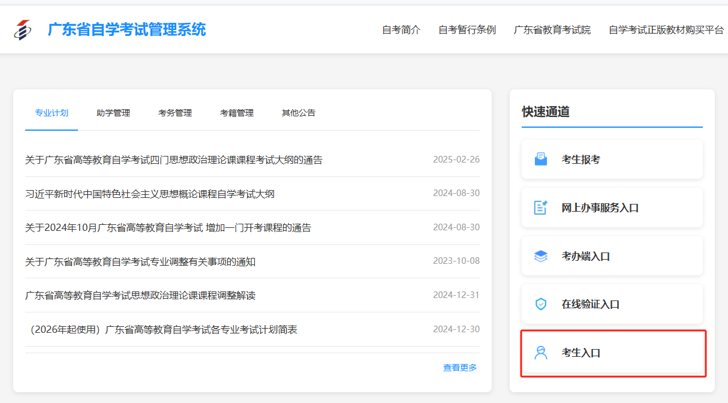Go to 广东省教育考试院 nav link

552,30
